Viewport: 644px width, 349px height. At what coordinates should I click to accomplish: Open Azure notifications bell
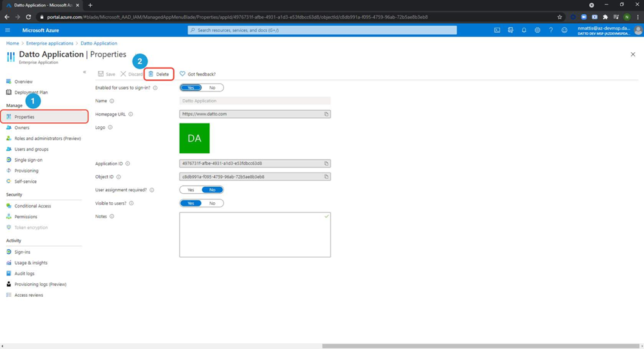click(x=524, y=30)
